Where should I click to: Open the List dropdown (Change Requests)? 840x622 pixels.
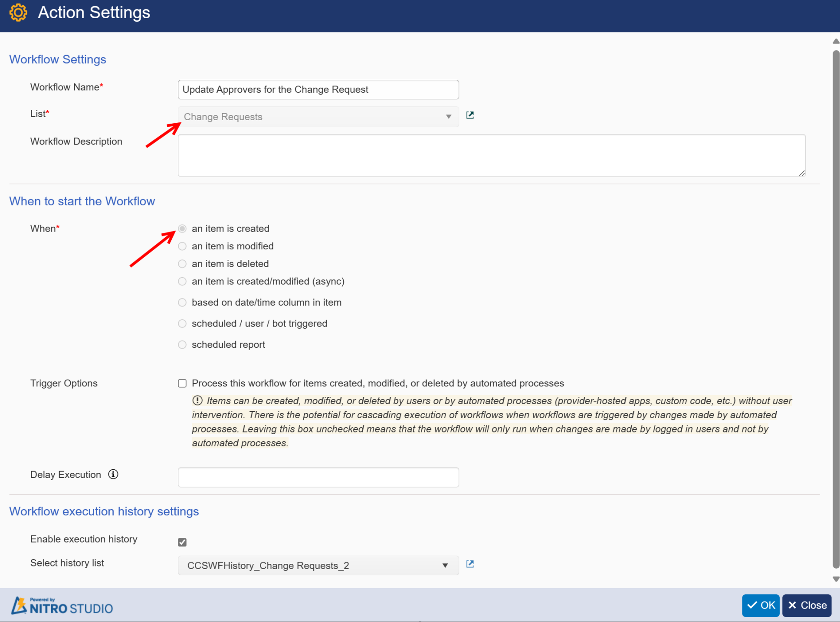click(318, 117)
